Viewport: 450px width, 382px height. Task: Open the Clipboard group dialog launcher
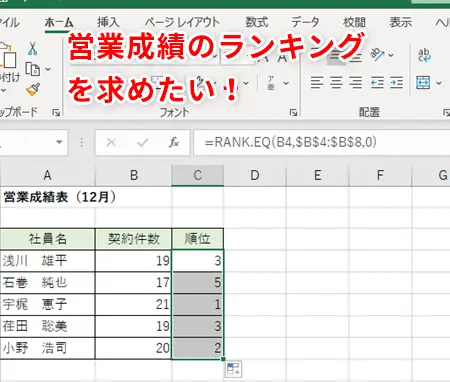[x=56, y=113]
